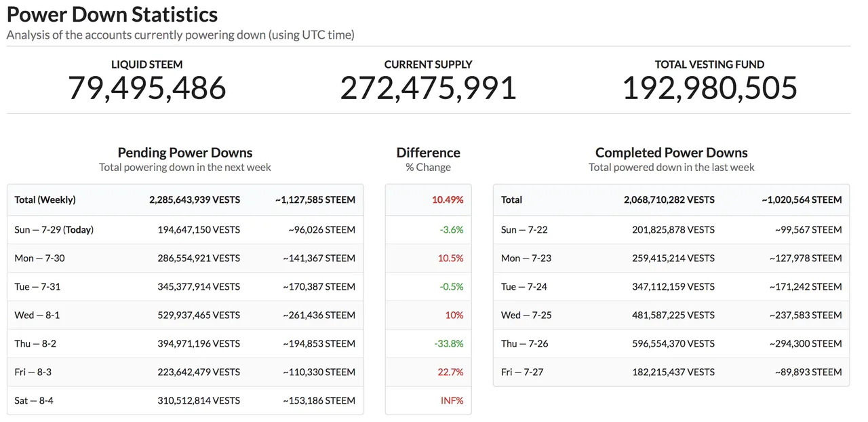Viewport: 868px width, 422px height.
Task: Click the Fri — 8-3 row label
Action: click(33, 372)
